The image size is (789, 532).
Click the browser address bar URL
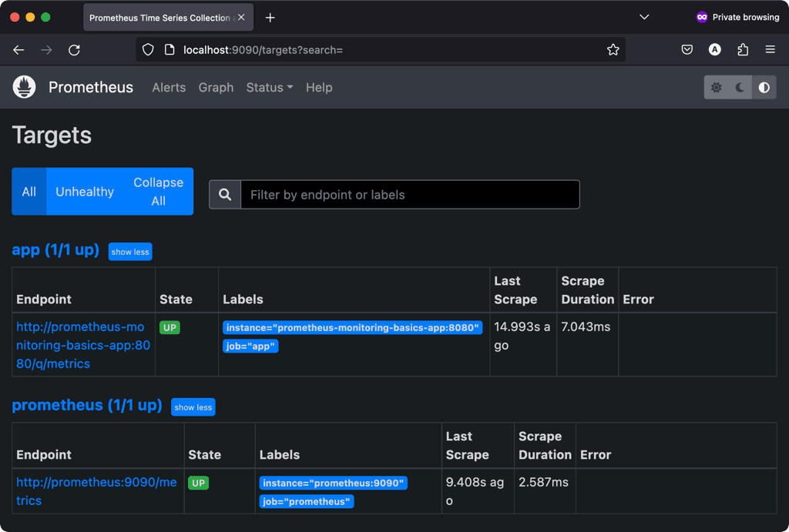coord(263,50)
